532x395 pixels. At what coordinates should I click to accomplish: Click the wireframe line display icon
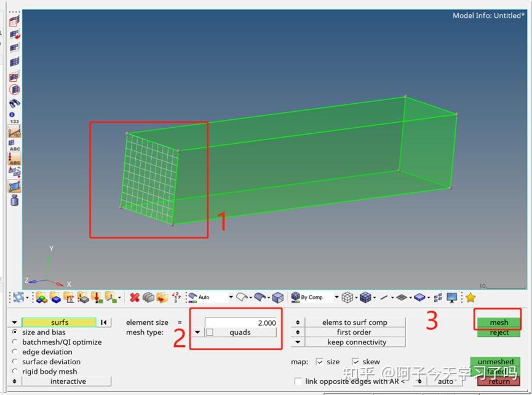point(348,297)
